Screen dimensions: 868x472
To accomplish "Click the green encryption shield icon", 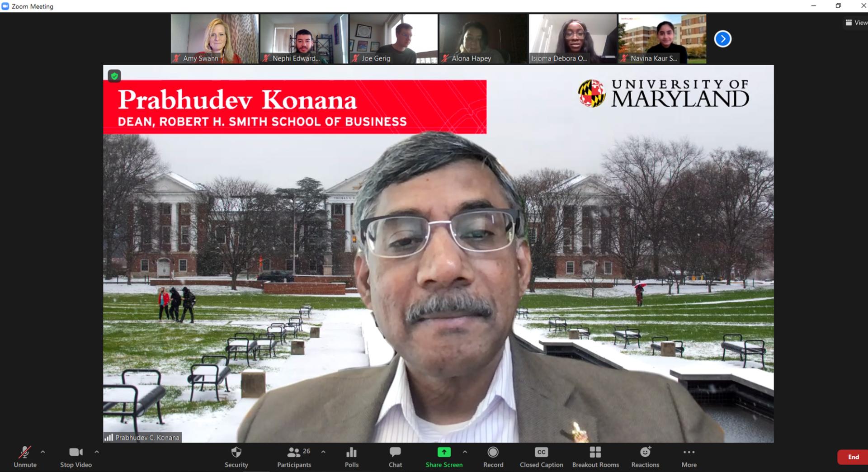I will 114,76.
